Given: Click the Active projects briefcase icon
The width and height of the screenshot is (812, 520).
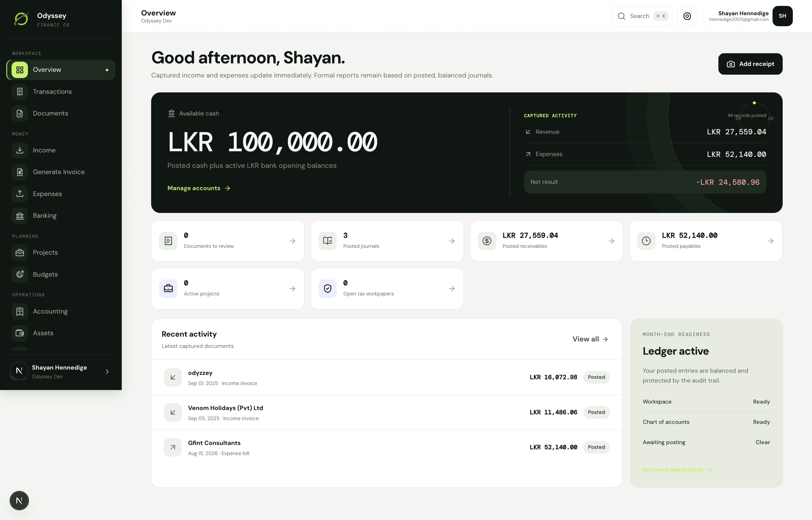Looking at the screenshot, I should (168, 288).
